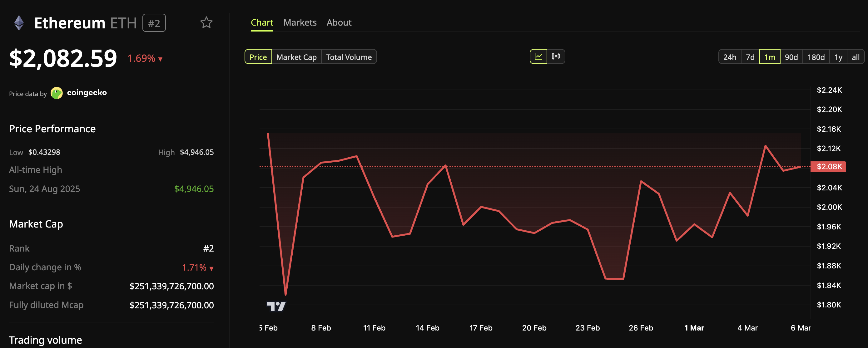Show the all time range
868x348 pixels.
click(x=855, y=57)
